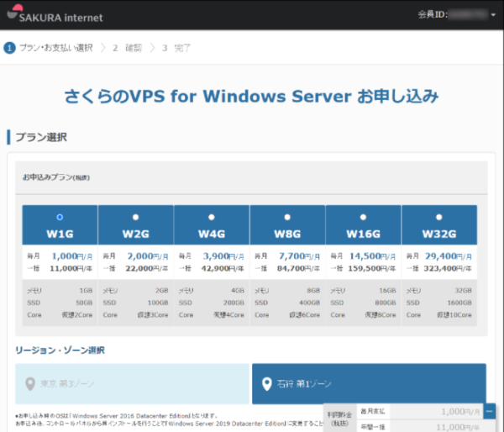
Task: Click the W4G monthly price 3,900円/月
Action: click(223, 256)
